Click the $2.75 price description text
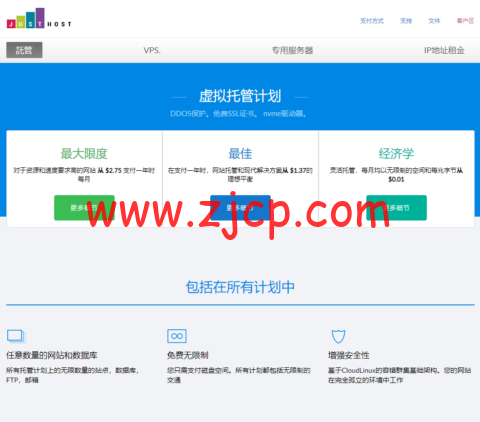 point(84,175)
